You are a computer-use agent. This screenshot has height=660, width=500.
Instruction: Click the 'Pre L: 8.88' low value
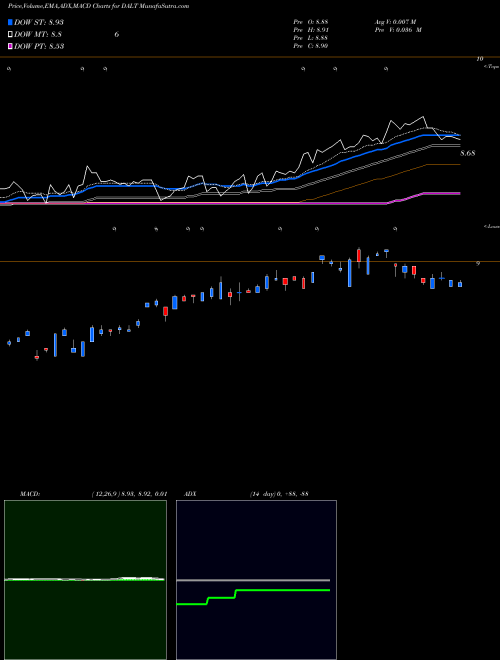311,38
